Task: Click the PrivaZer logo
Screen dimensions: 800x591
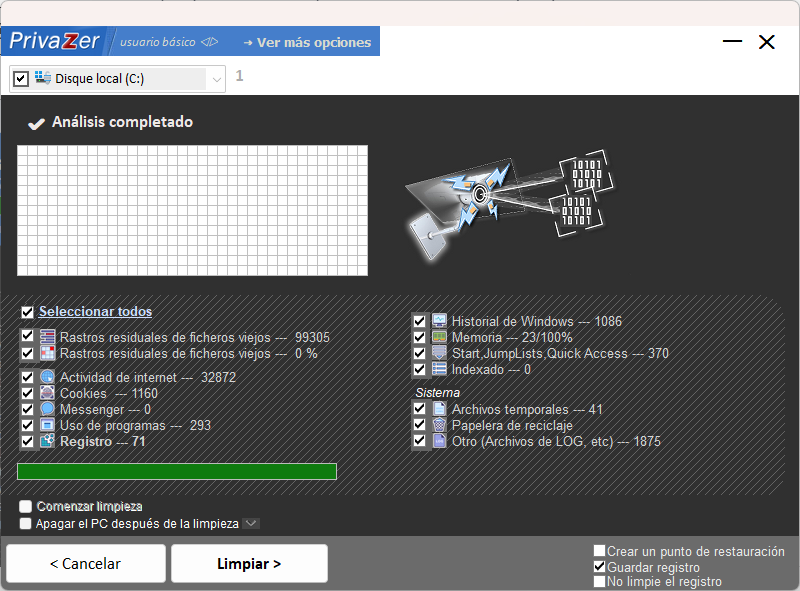Action: click(54, 41)
